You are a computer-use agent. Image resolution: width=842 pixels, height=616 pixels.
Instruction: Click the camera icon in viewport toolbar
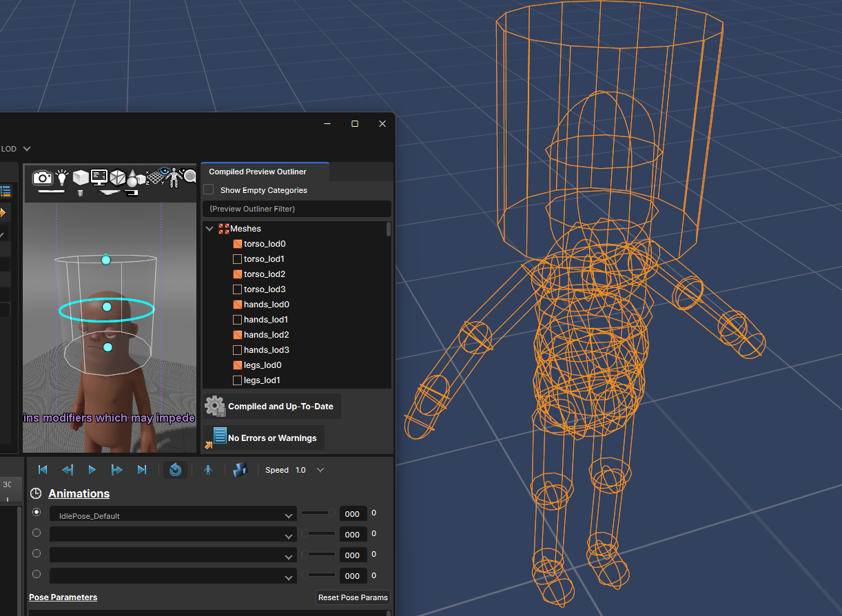tap(43, 178)
